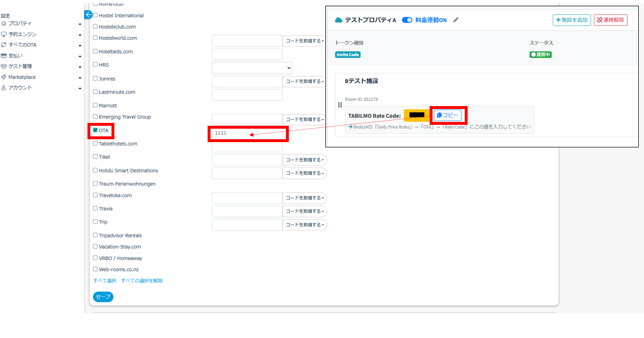Click the cloud icon beside テストプロパティA
This screenshot has height=338, width=644.
coord(339,20)
